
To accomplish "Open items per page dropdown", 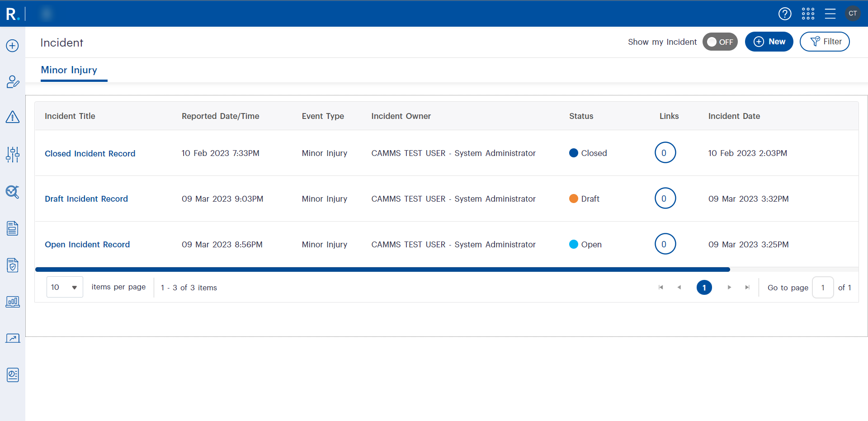I will coord(65,287).
